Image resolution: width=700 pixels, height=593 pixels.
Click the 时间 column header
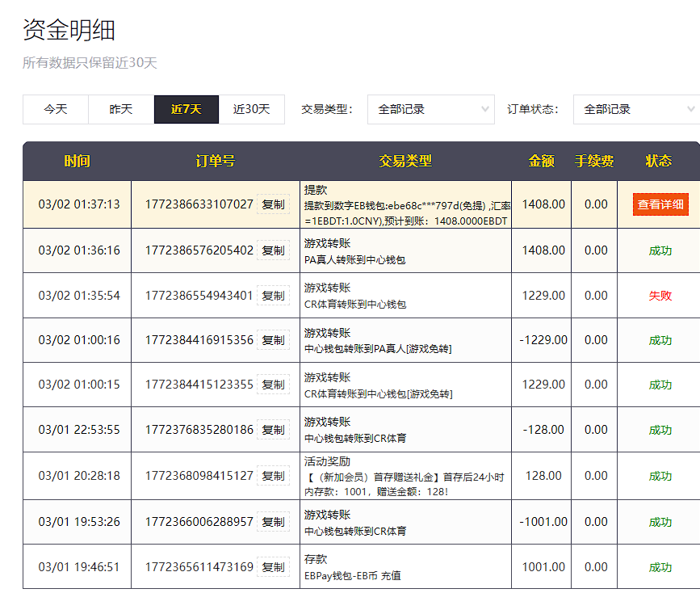[78, 161]
